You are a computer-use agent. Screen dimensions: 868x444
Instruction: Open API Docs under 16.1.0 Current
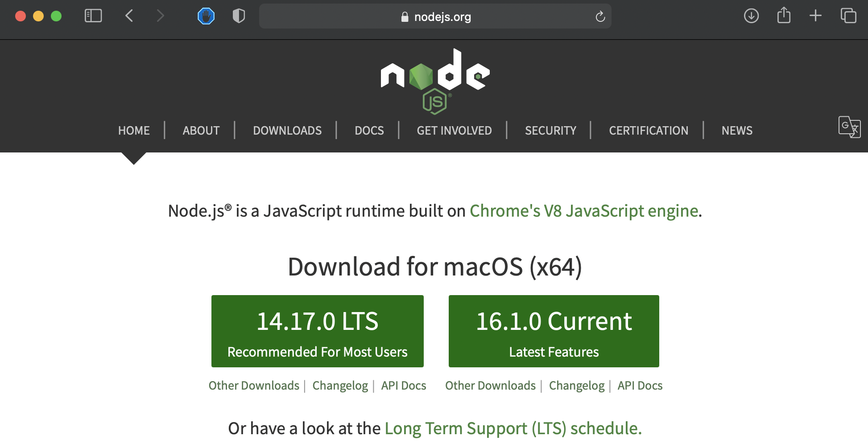click(640, 385)
